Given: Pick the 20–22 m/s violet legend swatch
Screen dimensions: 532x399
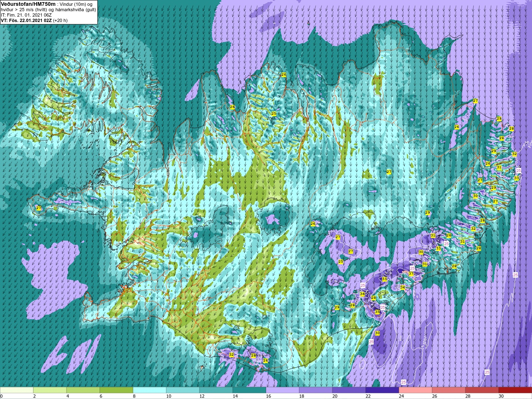Looking at the screenshot, I should pyautogui.click(x=349, y=390).
